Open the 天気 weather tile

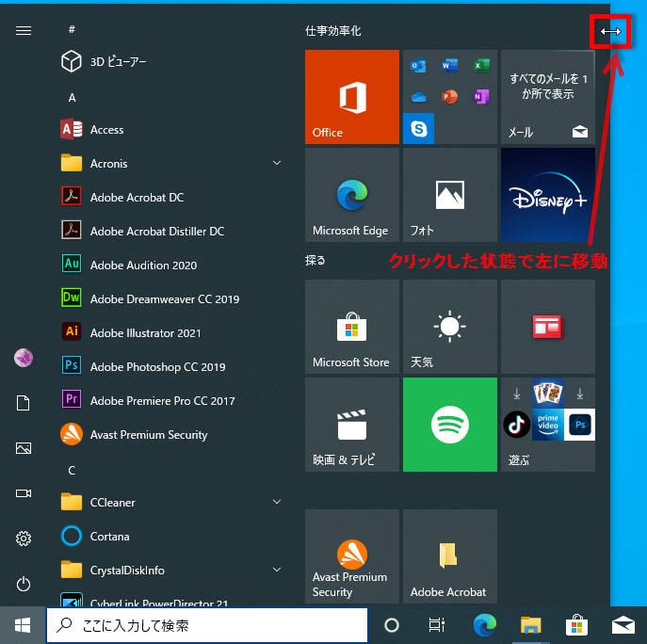tap(450, 327)
